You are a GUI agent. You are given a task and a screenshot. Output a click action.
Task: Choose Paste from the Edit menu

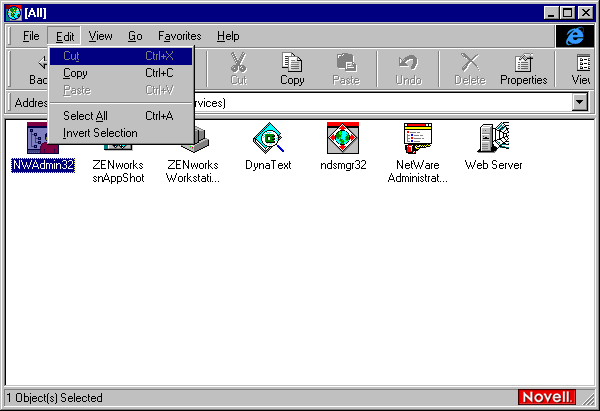(x=121, y=90)
